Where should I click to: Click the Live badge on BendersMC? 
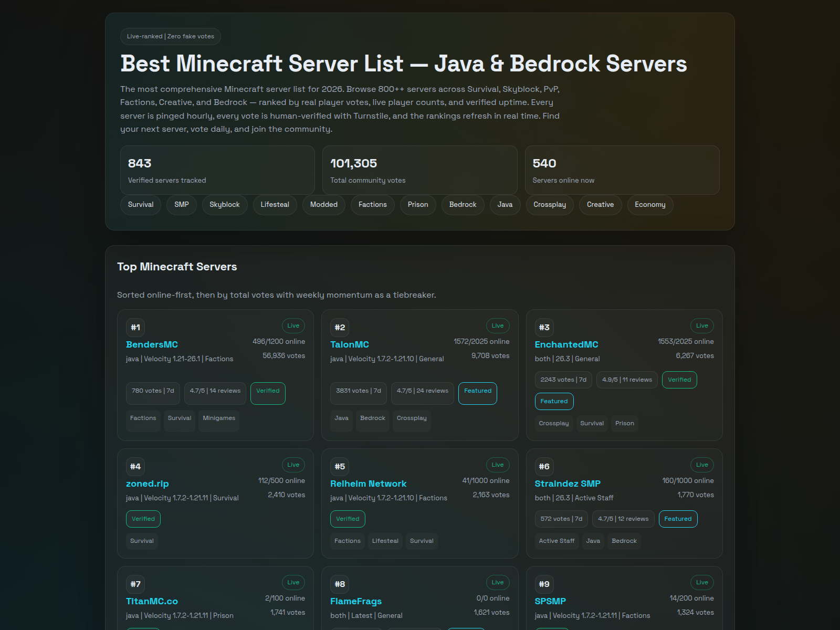pyautogui.click(x=293, y=325)
